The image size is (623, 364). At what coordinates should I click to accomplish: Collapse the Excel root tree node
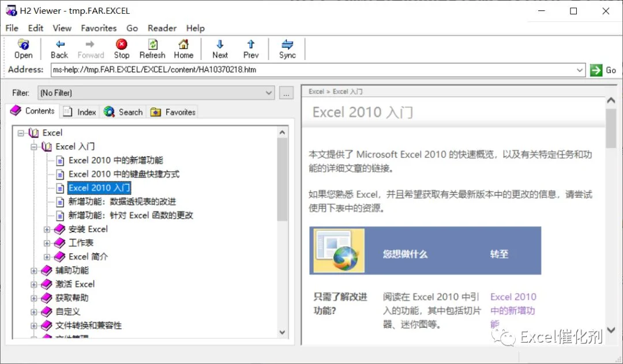(21, 133)
